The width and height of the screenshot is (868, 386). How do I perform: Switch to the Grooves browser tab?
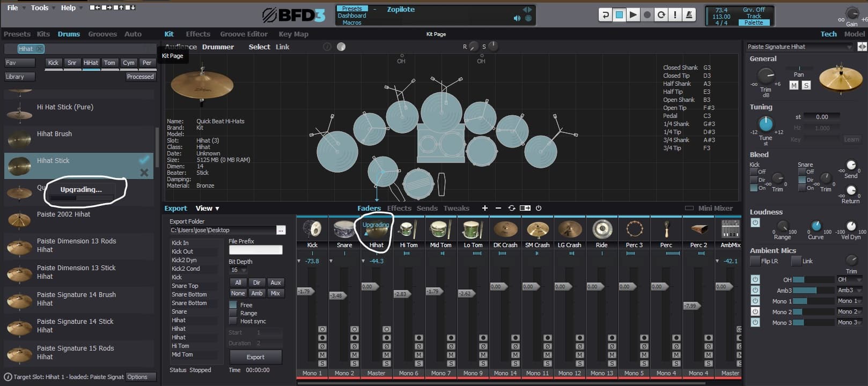point(102,34)
